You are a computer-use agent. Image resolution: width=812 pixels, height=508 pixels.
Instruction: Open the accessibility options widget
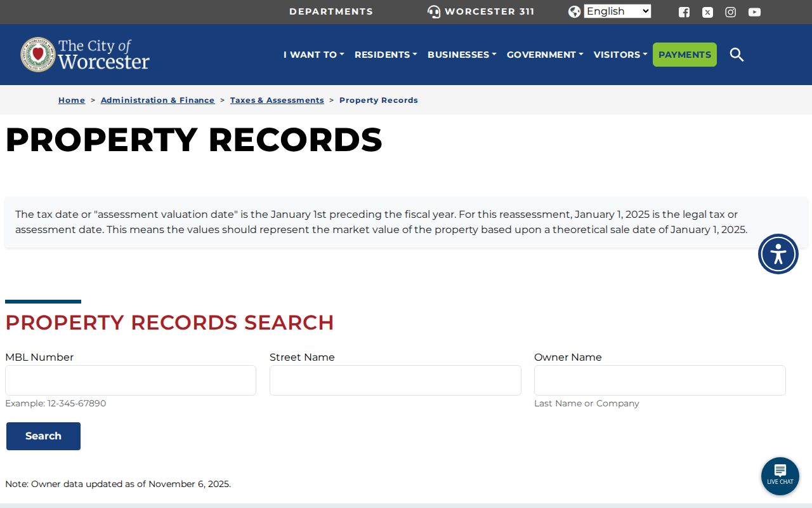[778, 254]
